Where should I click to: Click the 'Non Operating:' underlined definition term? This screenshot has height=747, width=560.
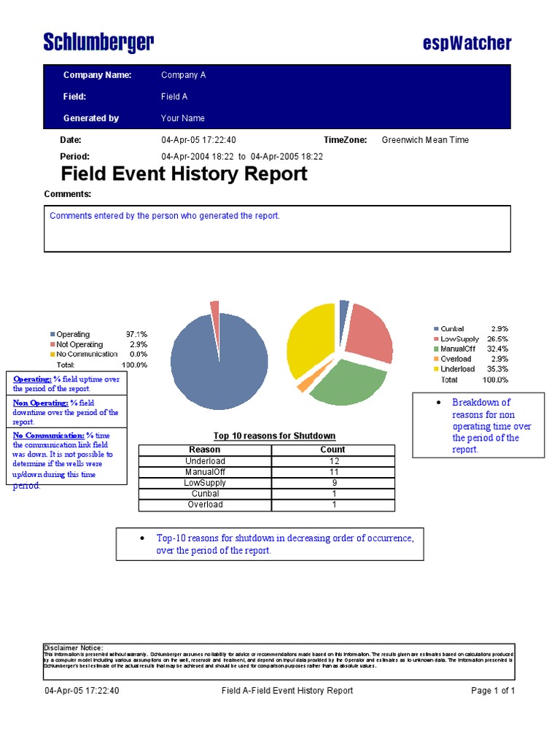pyautogui.click(x=41, y=403)
